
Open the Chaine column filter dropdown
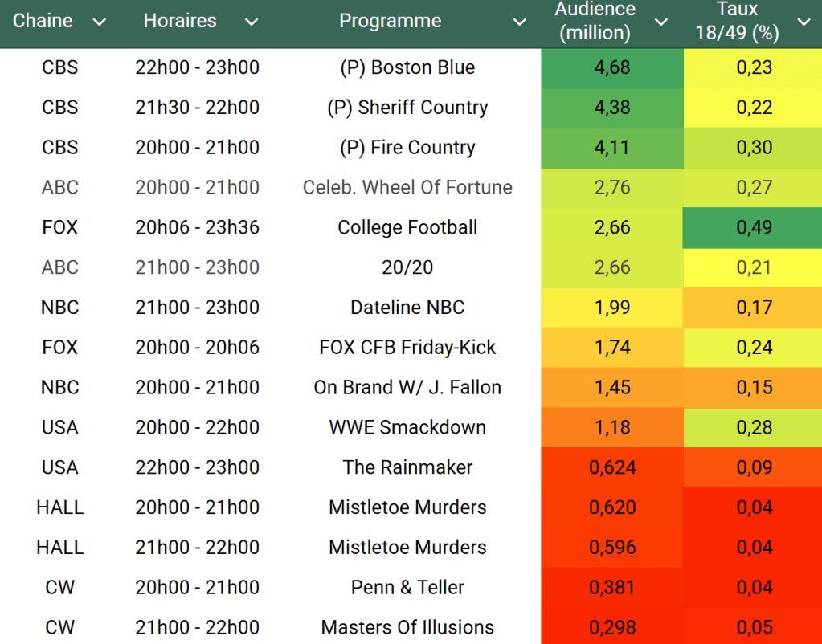[100, 22]
